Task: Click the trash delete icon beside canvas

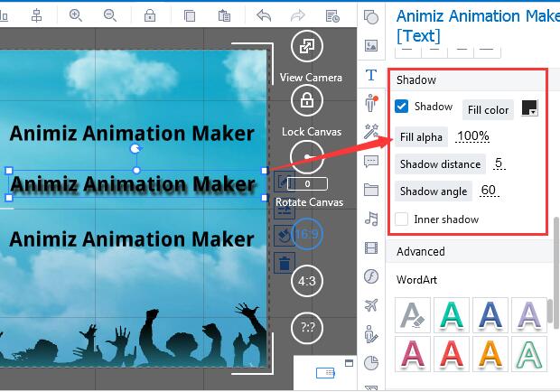Action: tap(285, 263)
